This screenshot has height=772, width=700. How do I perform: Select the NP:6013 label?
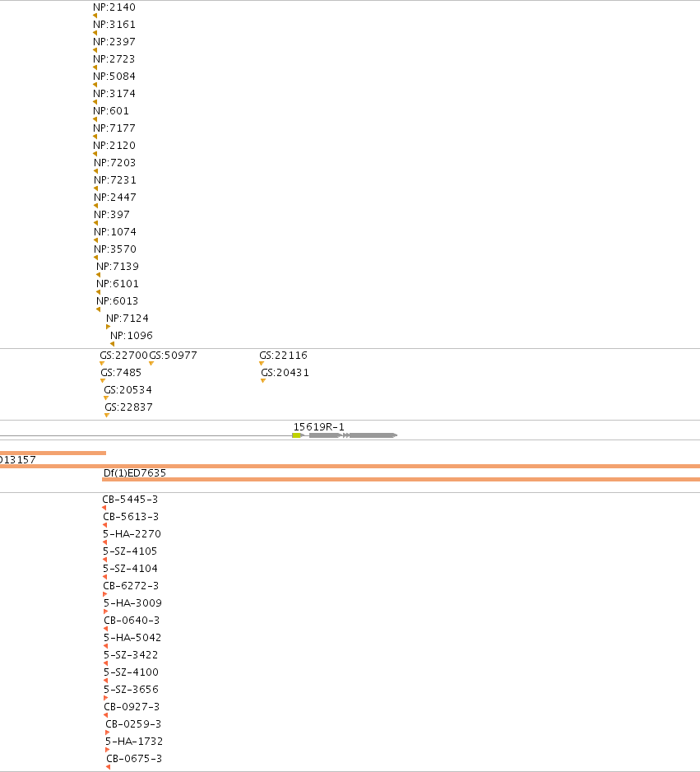click(118, 300)
